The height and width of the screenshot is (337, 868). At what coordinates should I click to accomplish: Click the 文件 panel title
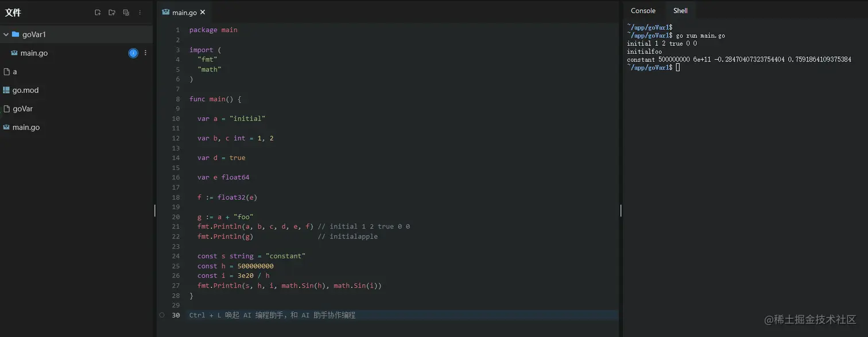coord(13,13)
